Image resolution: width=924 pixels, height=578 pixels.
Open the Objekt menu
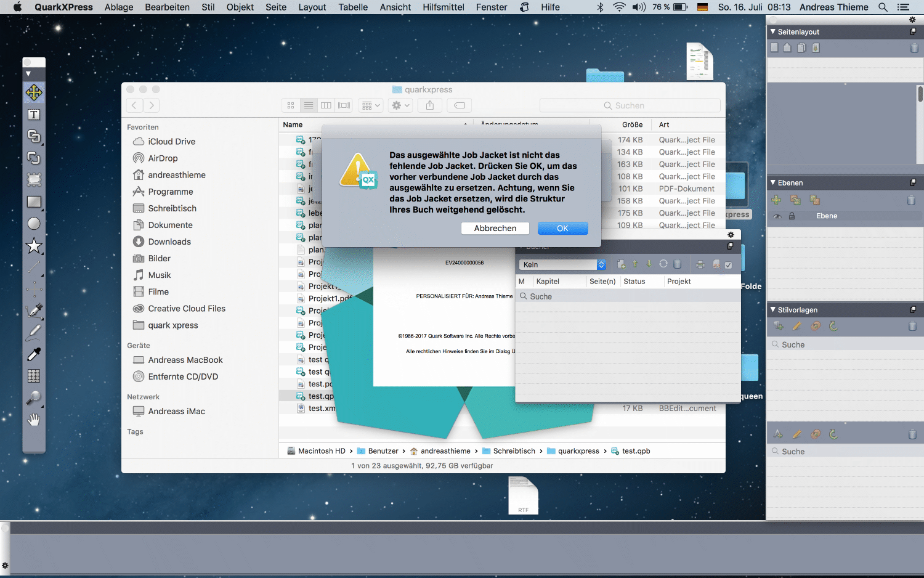(240, 7)
